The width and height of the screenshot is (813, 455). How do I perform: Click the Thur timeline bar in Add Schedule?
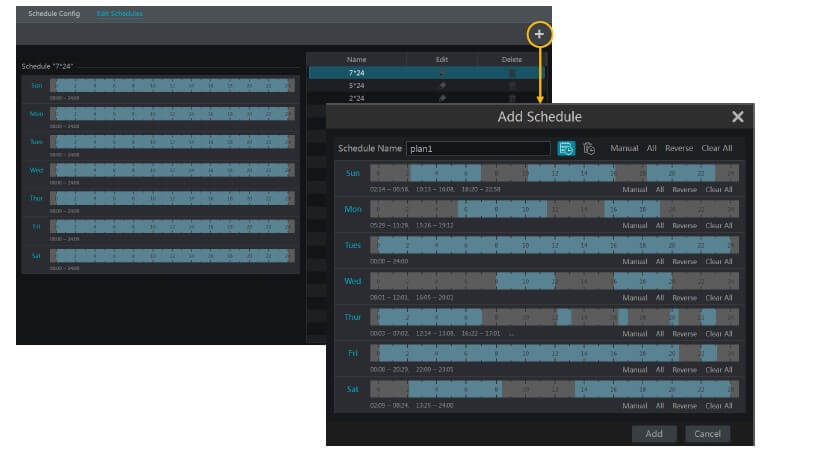[x=554, y=317]
